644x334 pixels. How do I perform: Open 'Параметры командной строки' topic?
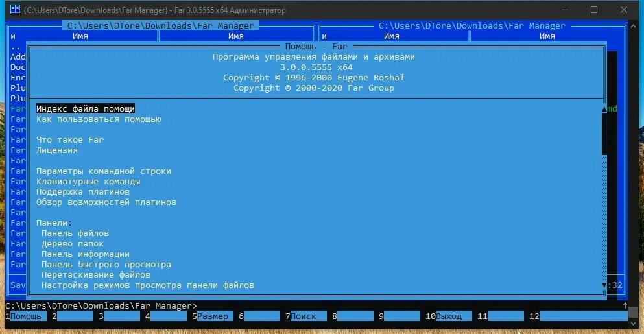click(104, 171)
